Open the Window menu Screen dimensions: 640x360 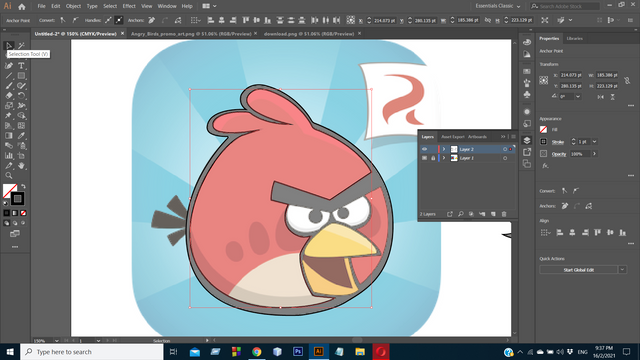pos(167,6)
